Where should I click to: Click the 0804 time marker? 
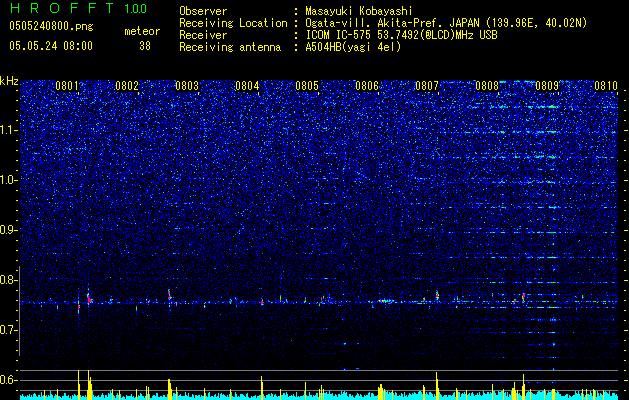247,85
